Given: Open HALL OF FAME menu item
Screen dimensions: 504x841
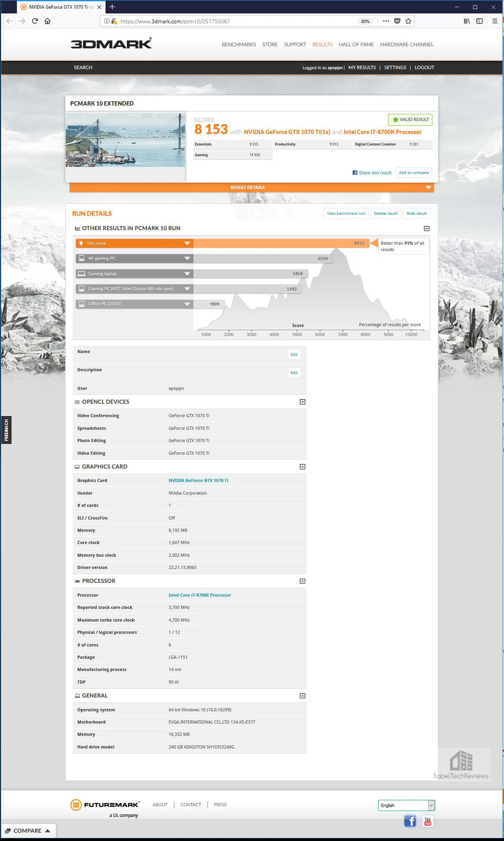Looking at the screenshot, I should tap(356, 44).
